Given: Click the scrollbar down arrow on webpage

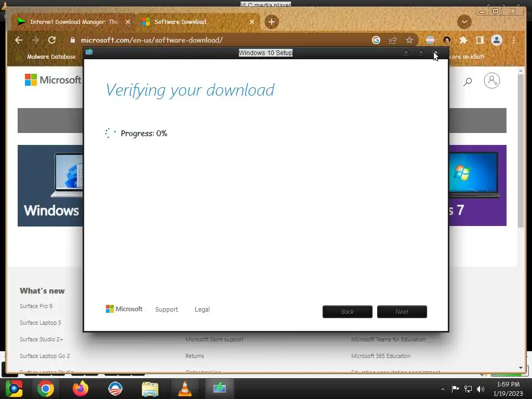Looking at the screenshot, I should (521, 368).
